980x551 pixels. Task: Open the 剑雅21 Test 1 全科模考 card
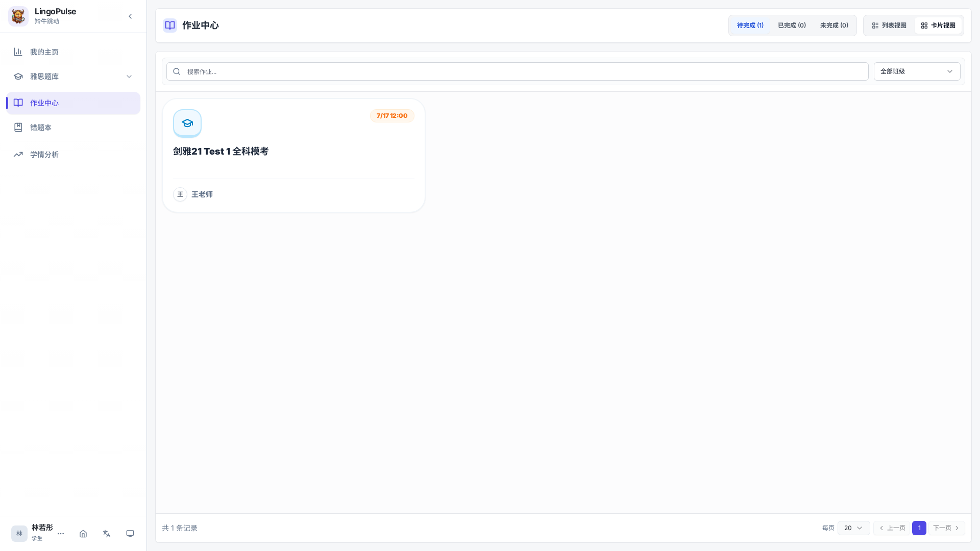coord(293,156)
